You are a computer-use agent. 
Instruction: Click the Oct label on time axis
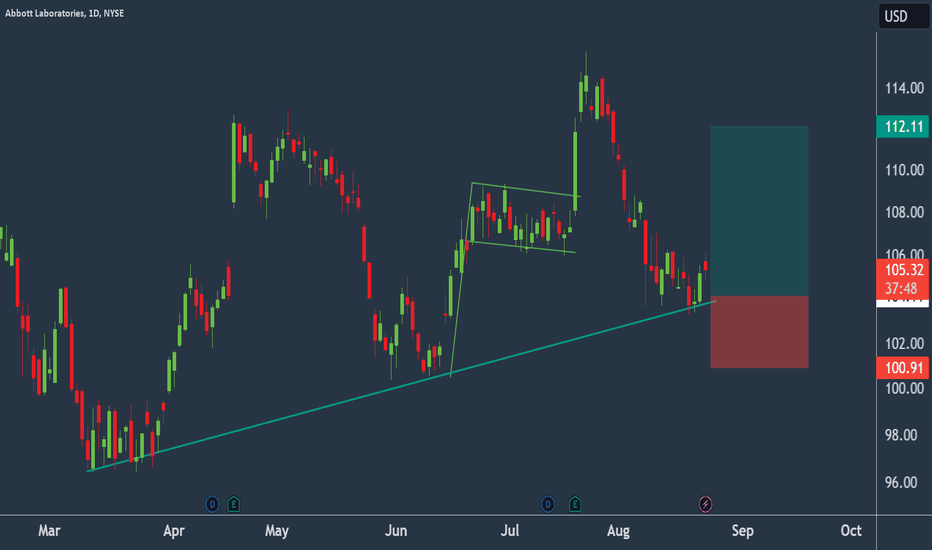[851, 530]
